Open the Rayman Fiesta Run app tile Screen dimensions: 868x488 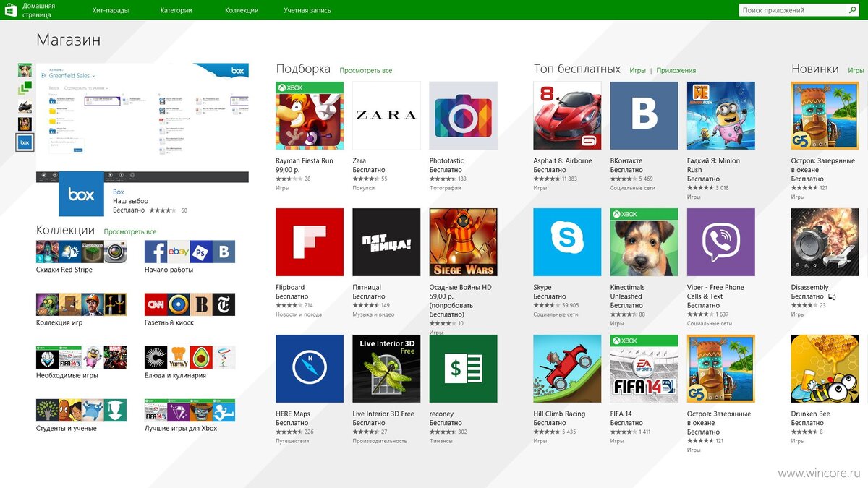[310, 116]
